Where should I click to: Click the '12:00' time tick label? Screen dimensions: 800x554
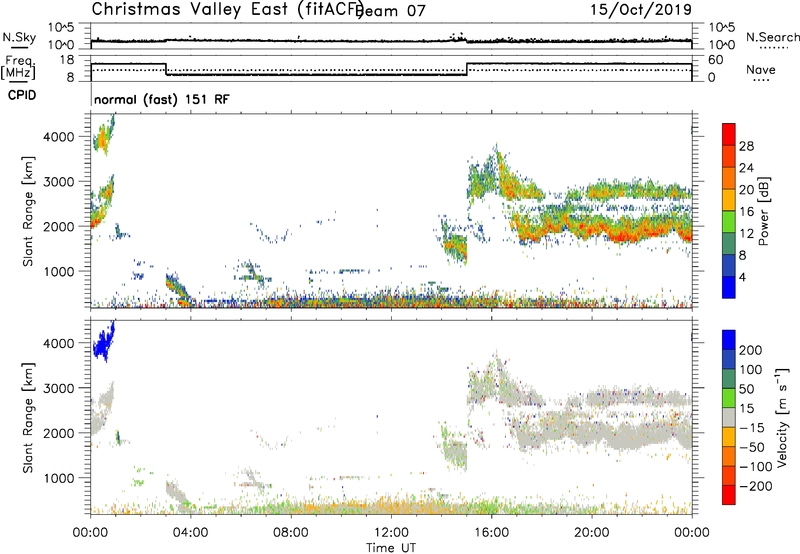[x=391, y=533]
